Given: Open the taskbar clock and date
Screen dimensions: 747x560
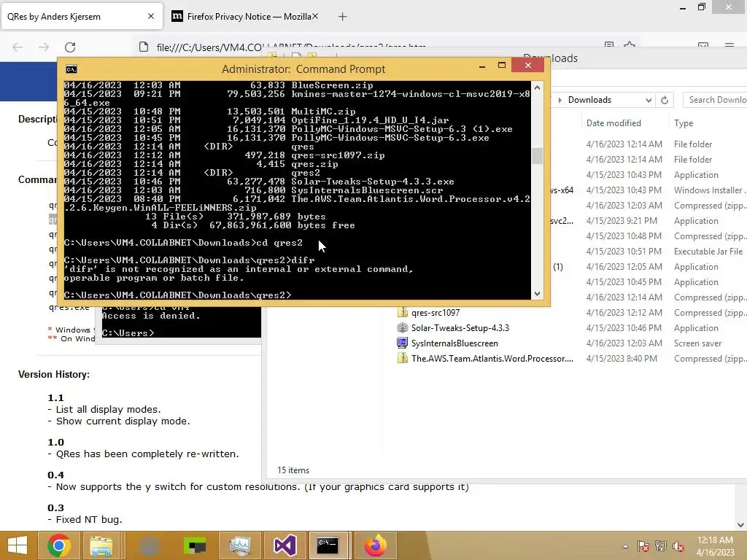Looking at the screenshot, I should pyautogui.click(x=715, y=546).
